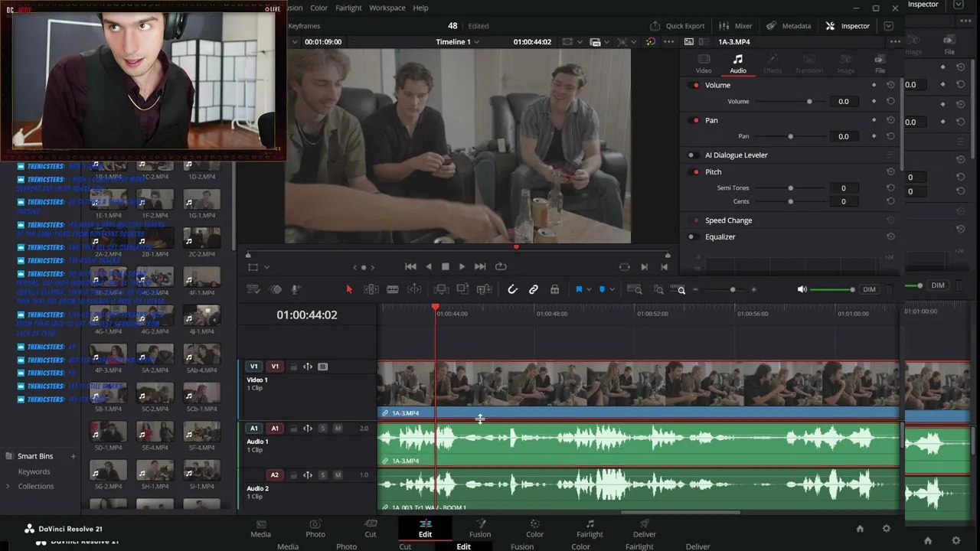Expand the blue flag color dropdown
Viewport: 980px width, 551px height.
(x=590, y=289)
